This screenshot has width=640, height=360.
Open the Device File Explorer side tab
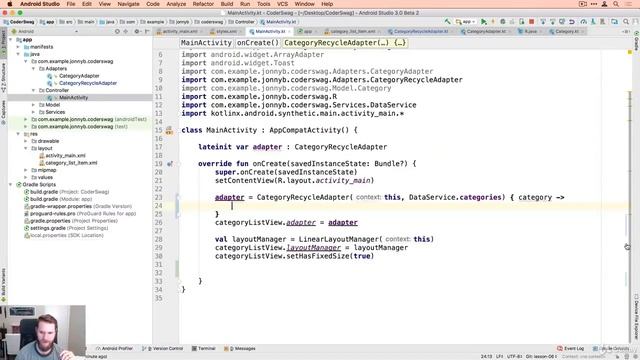point(636,316)
